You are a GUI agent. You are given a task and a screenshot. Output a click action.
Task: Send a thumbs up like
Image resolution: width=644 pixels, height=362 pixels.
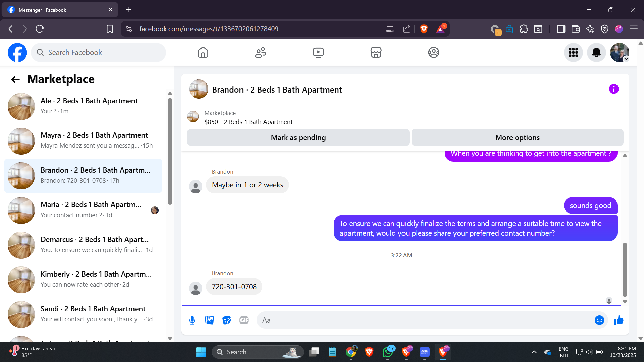pyautogui.click(x=618, y=320)
